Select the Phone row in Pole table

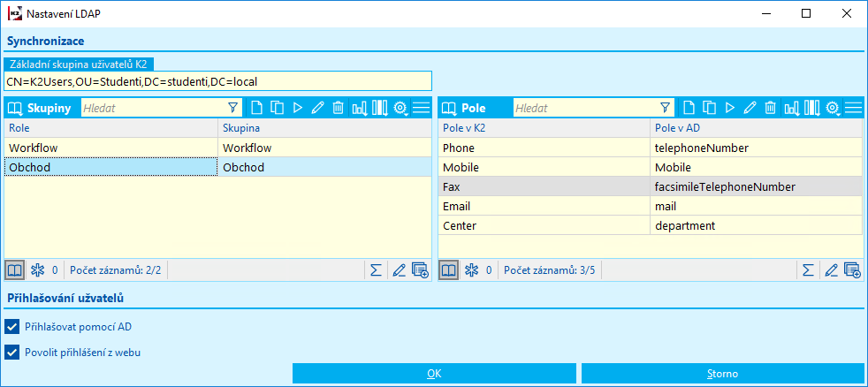coord(651,148)
